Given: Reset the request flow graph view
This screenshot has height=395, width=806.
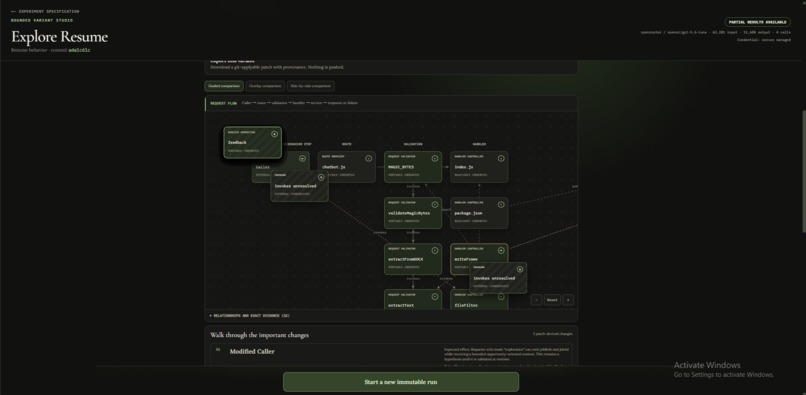Looking at the screenshot, I should (552, 300).
